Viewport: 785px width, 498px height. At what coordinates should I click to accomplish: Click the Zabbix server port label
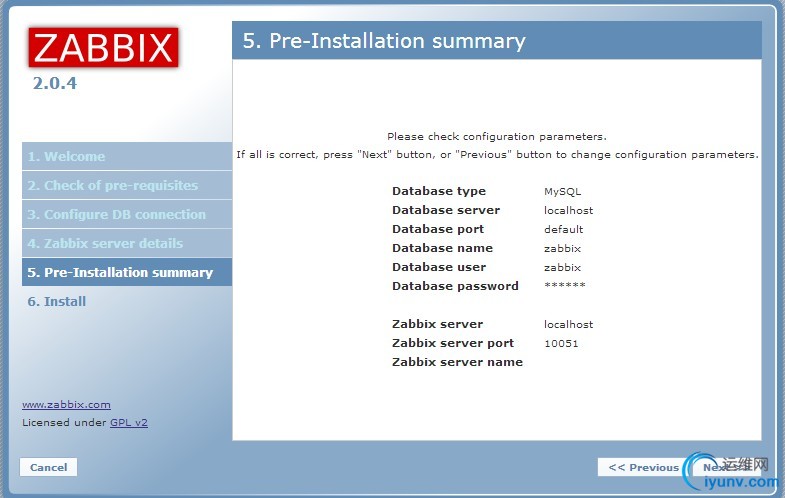click(453, 343)
